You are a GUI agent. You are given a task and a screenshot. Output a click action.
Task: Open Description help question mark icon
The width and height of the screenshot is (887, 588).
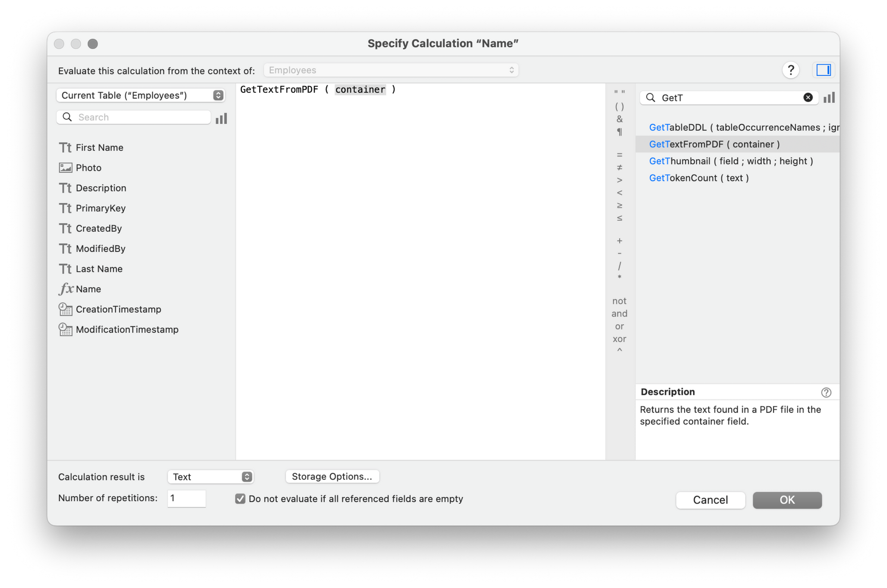click(826, 392)
